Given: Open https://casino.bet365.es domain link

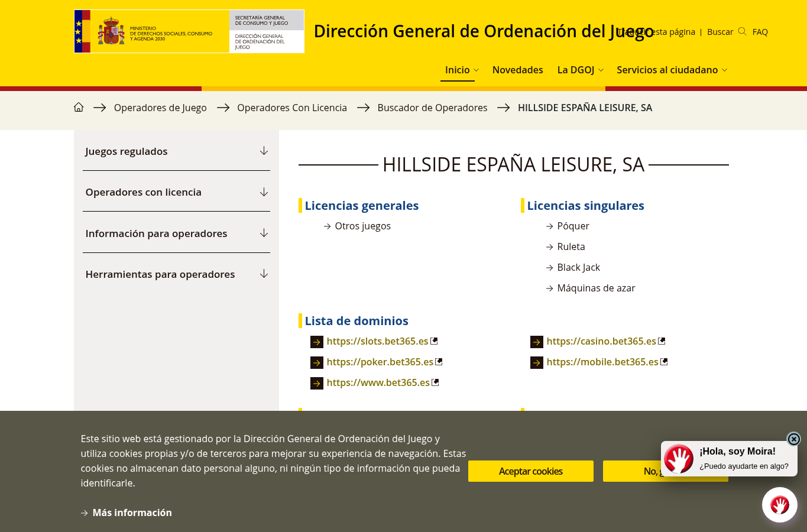Looking at the screenshot, I should (601, 341).
